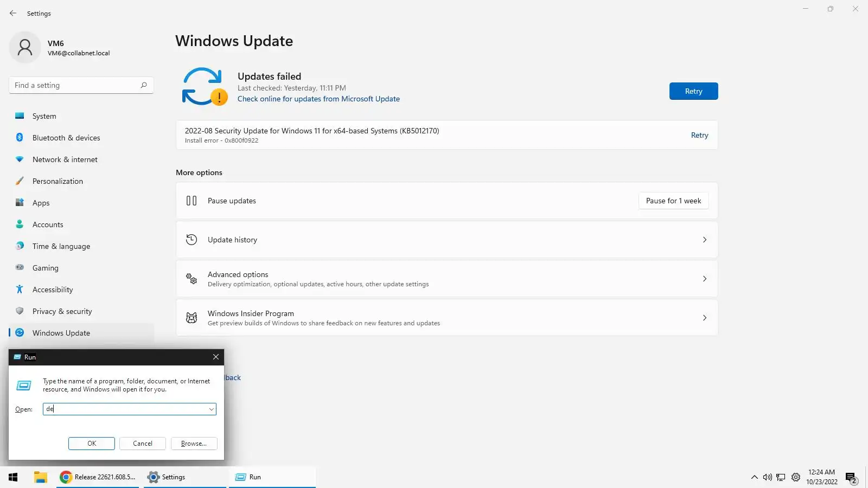This screenshot has width=868, height=488.
Task: Expand Windows Insider Program chevron
Action: (705, 318)
